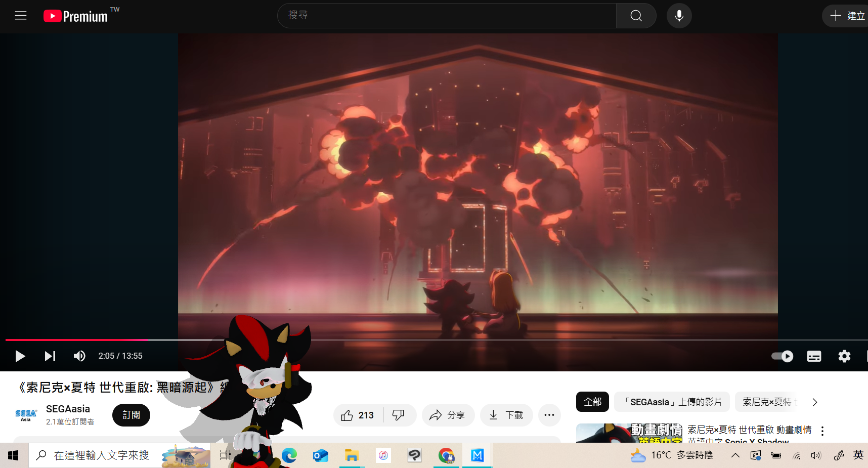Image resolution: width=868 pixels, height=468 pixels.
Task: Open SEGAasia channel name link
Action: 68,409
